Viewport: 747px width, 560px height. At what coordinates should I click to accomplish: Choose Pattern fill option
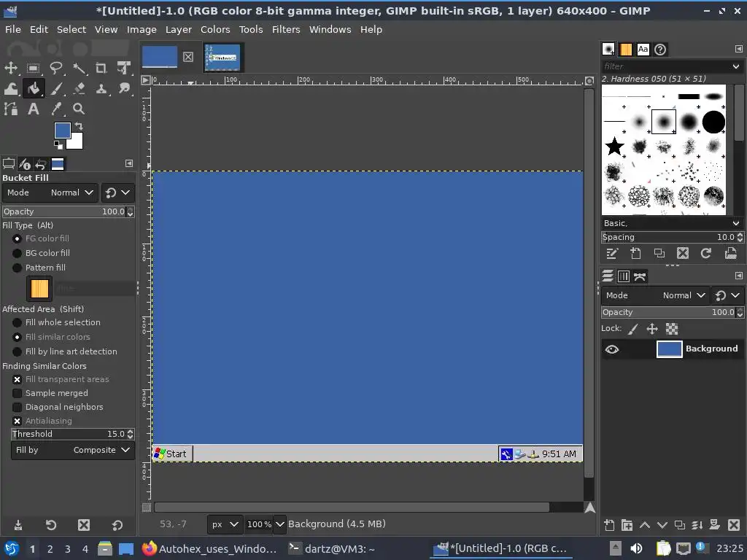point(39,268)
